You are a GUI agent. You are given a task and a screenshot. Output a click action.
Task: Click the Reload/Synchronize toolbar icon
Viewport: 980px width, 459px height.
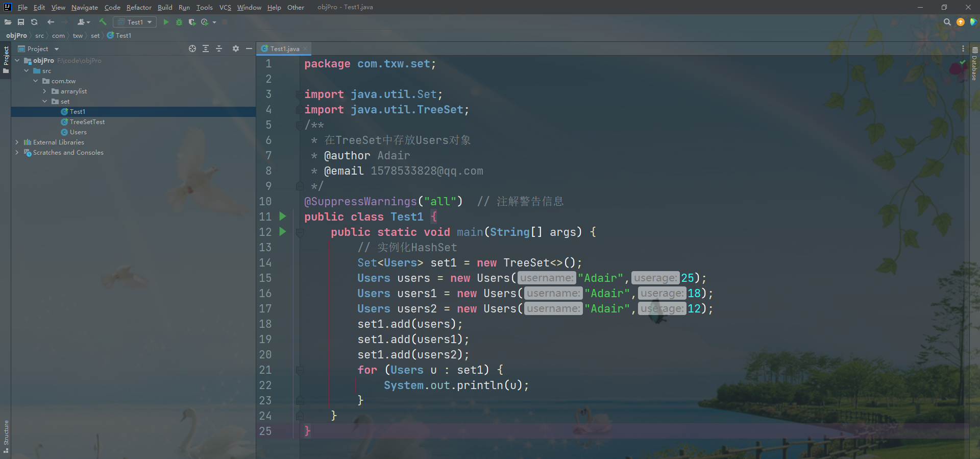point(34,22)
